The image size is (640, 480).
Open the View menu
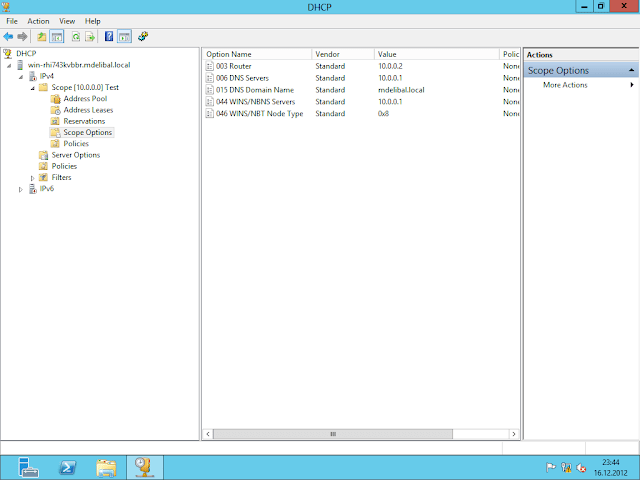click(x=67, y=20)
